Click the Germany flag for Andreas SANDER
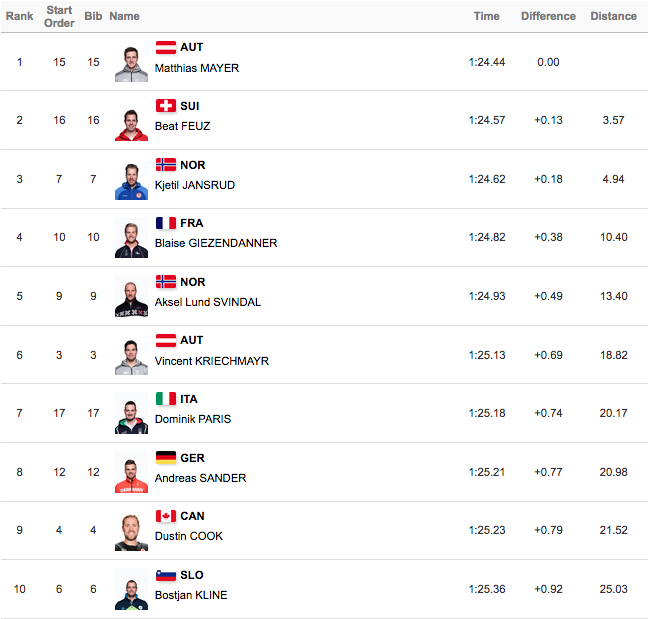 (166, 457)
